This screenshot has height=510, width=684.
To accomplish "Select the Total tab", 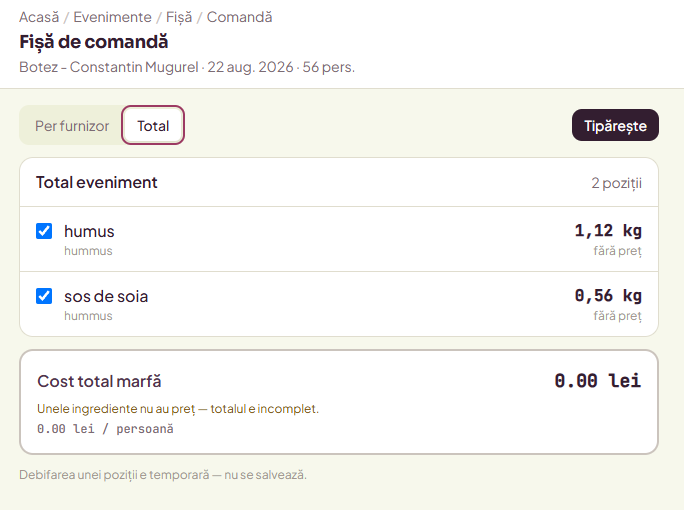I will (153, 126).
